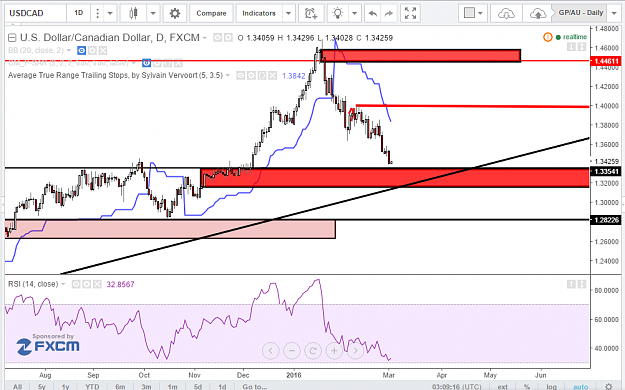Viewport: 625px width, 390px height.
Task: Open format settings for ATR Trailing Stops
Action: 251,75
